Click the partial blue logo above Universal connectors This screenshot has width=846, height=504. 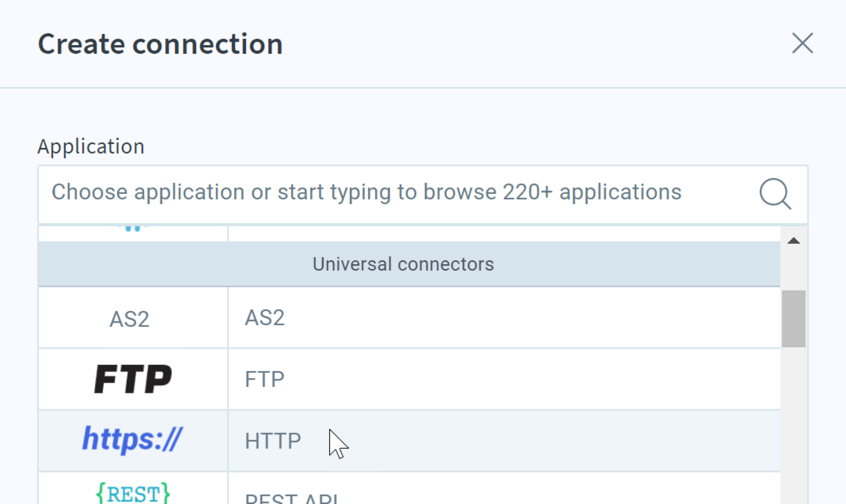(133, 228)
